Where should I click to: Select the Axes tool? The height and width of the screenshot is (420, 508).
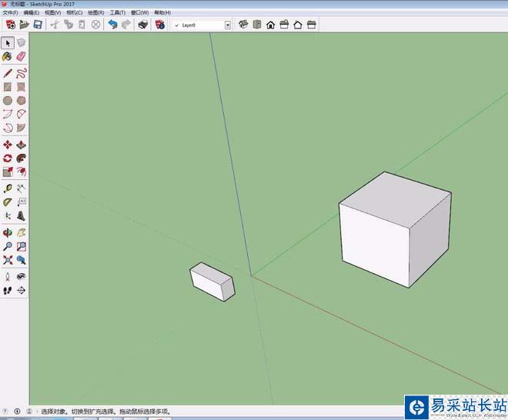coord(8,215)
